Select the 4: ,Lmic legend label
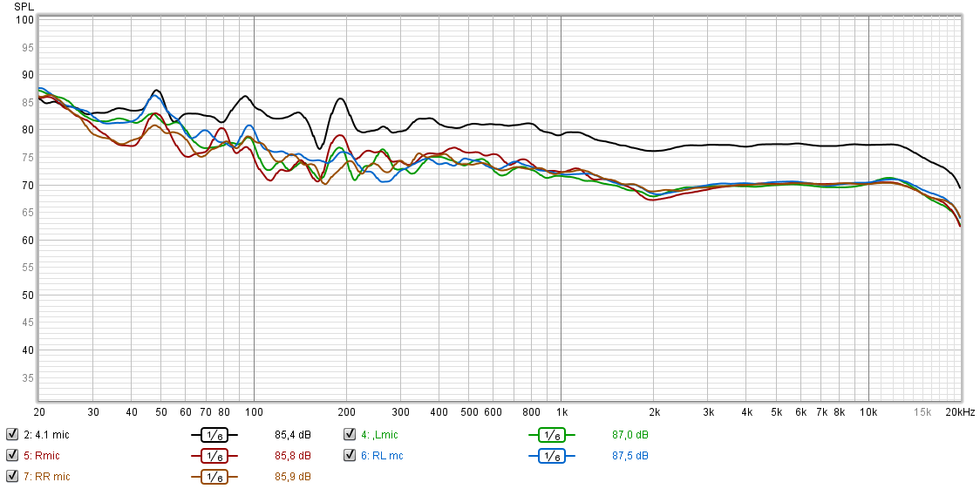Screen dimensions: 980x489 379,435
